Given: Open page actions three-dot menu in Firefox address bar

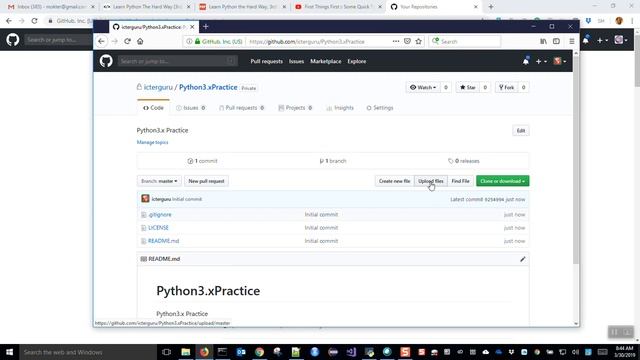Looking at the screenshot, I should tap(396, 41).
